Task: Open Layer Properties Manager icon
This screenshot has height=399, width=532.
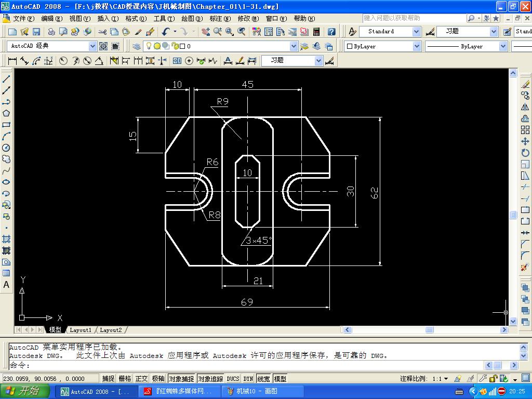Action: tap(137, 46)
